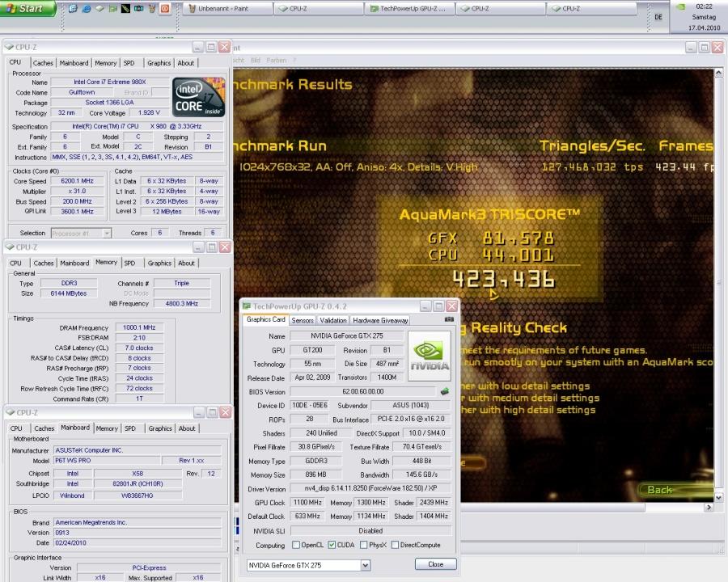Click the DE language indicator in taskbar
Viewport: 728px width, 582px height.
click(x=658, y=17)
